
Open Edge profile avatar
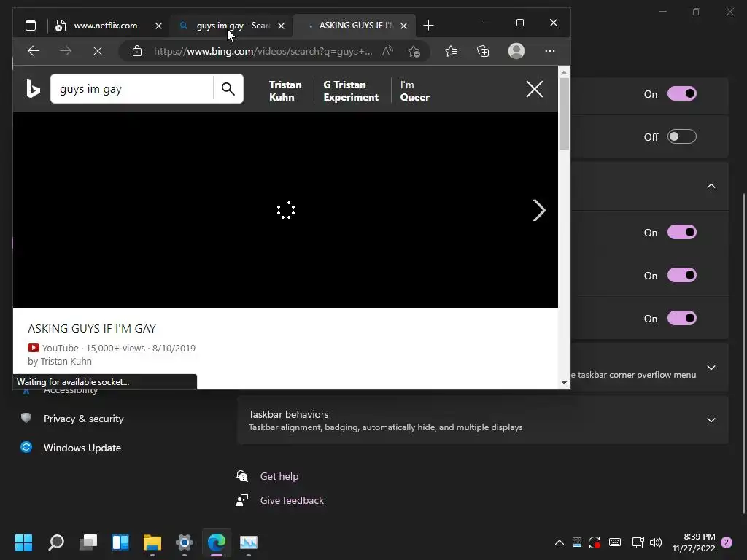pos(516,51)
